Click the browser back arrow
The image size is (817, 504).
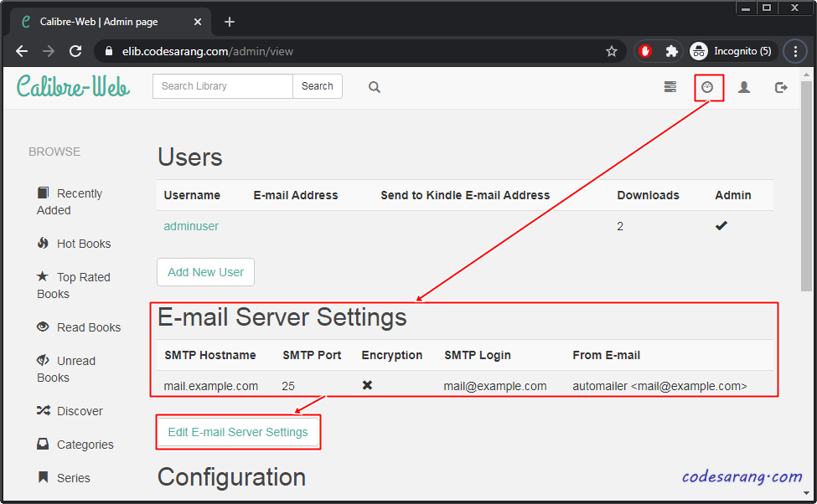tap(22, 51)
